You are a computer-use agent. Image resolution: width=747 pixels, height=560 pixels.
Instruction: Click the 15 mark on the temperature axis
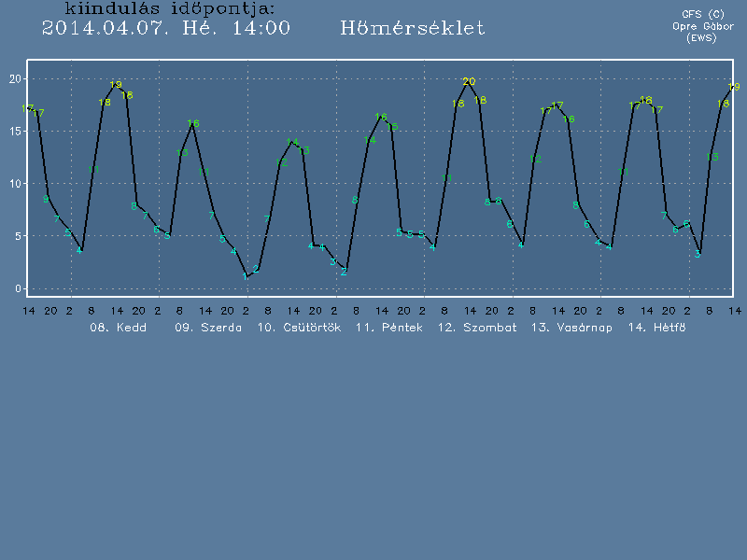14,132
